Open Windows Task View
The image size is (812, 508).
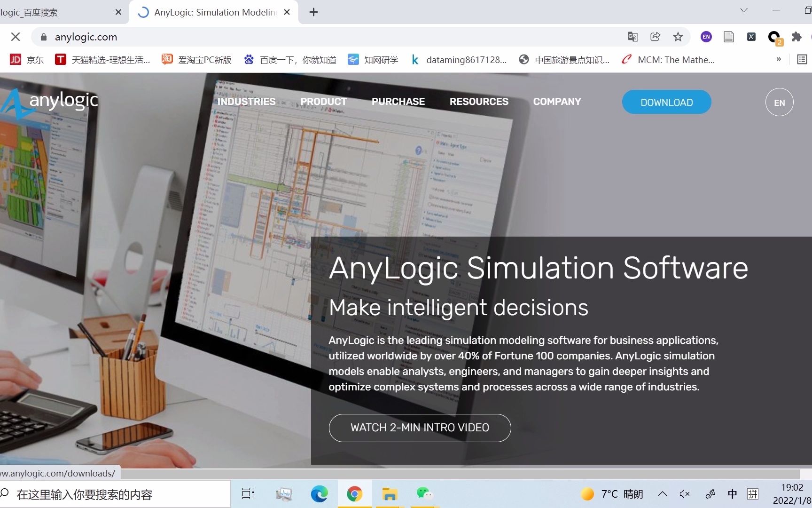click(x=248, y=494)
